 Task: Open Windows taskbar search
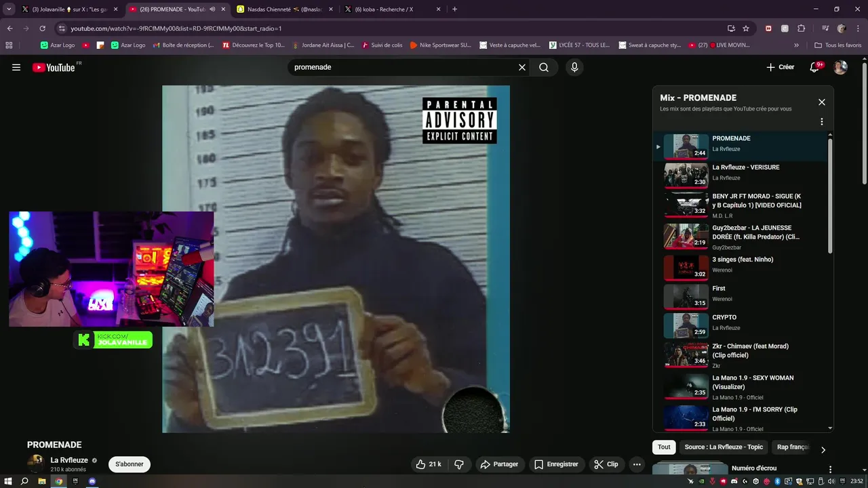(x=24, y=481)
